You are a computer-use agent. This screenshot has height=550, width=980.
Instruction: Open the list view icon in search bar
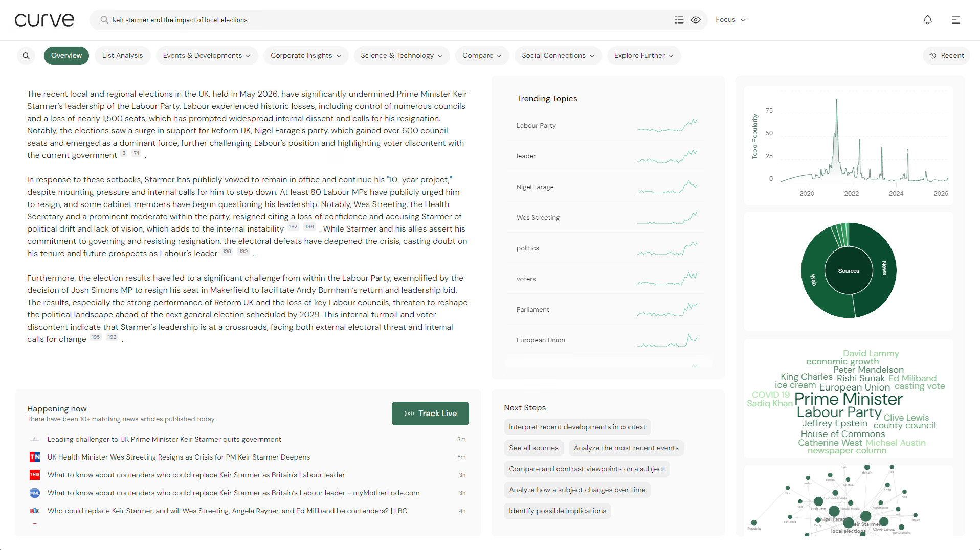[679, 20]
